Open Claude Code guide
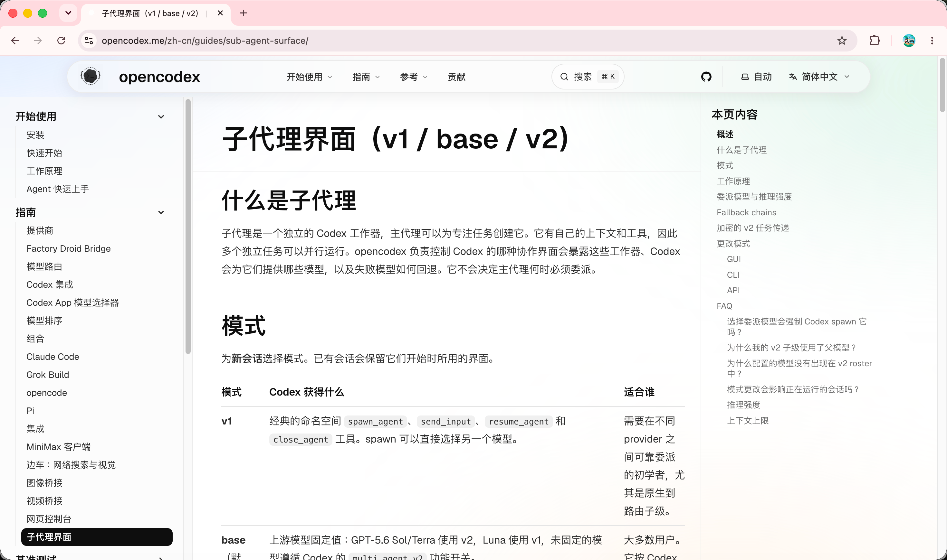947x560 pixels. tap(53, 357)
